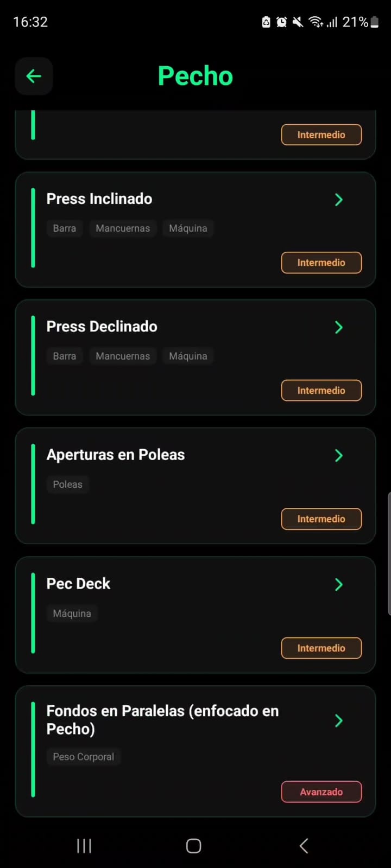
Task: Tap the Peso Corporal tag
Action: point(83,757)
